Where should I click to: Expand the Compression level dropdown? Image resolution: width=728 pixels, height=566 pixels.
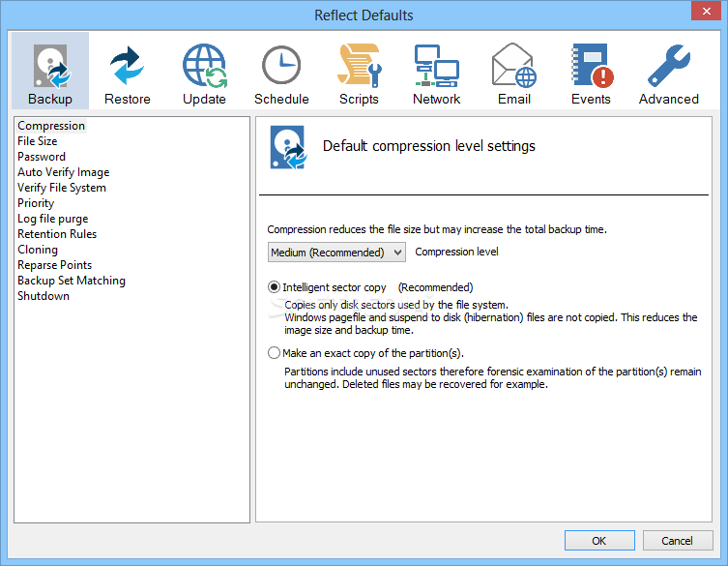pos(336,252)
